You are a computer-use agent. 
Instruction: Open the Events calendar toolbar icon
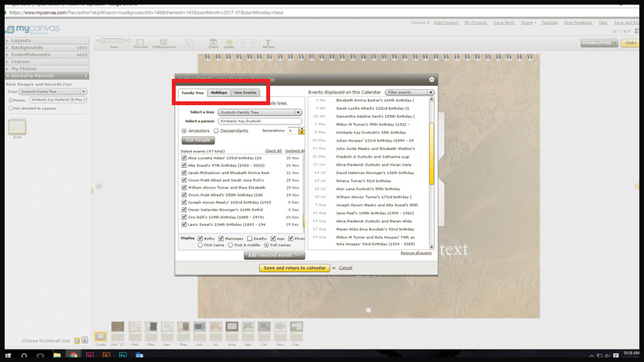click(213, 43)
